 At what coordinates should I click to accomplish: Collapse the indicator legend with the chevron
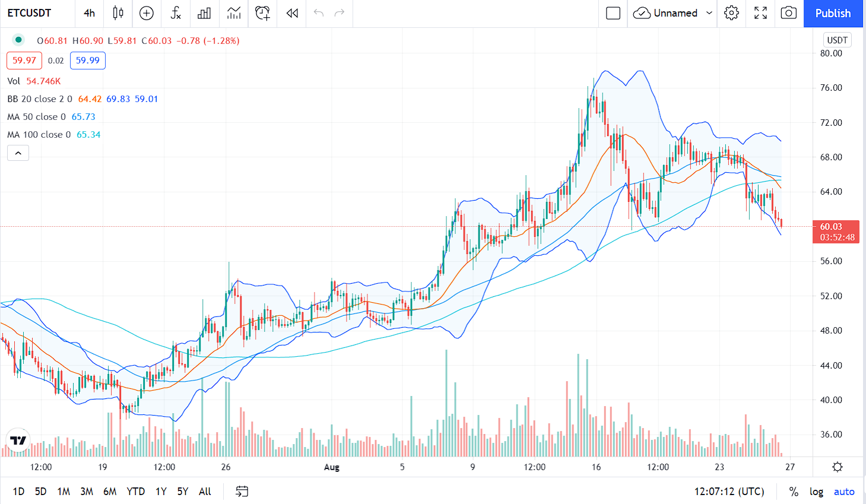click(x=18, y=153)
